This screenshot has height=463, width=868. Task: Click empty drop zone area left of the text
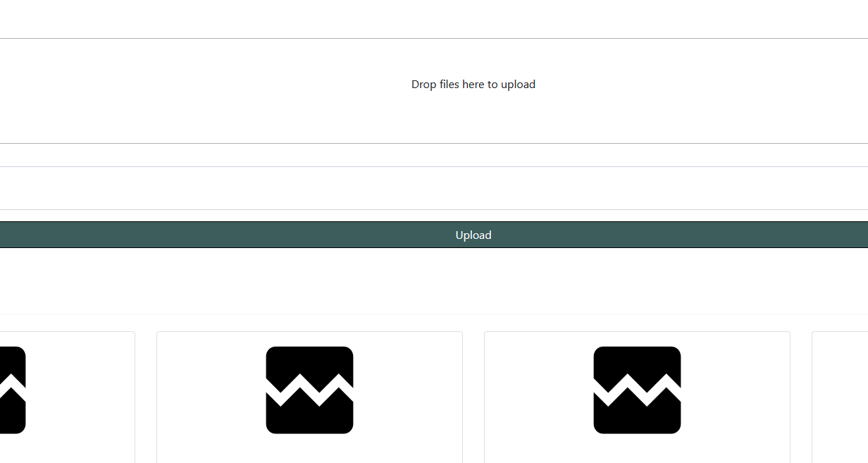[204, 91]
